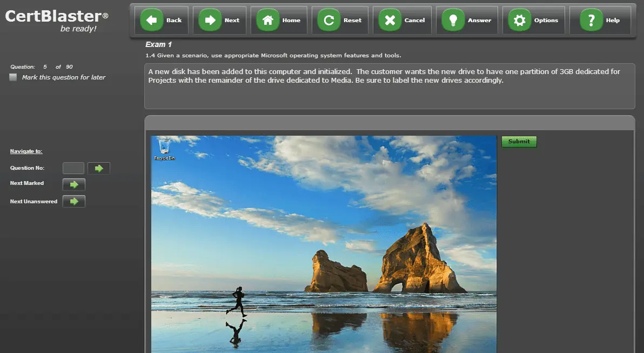Go to the Next question arrow
The image size is (644, 353).
(x=210, y=21)
